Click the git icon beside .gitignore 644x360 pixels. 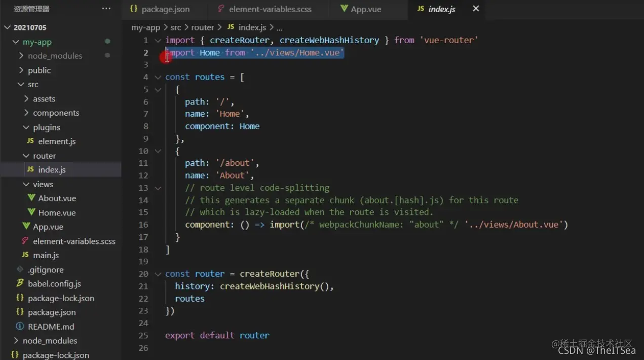[20, 269]
